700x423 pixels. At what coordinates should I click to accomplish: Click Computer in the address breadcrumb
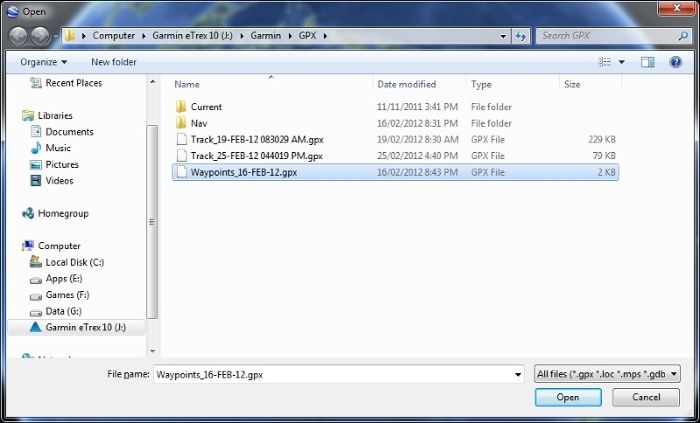[113, 36]
